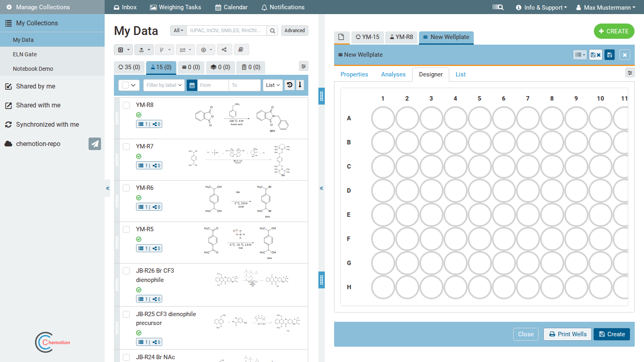The height and width of the screenshot is (362, 644).
Task: Open the detail tab layout icon beside List
Action: click(630, 72)
